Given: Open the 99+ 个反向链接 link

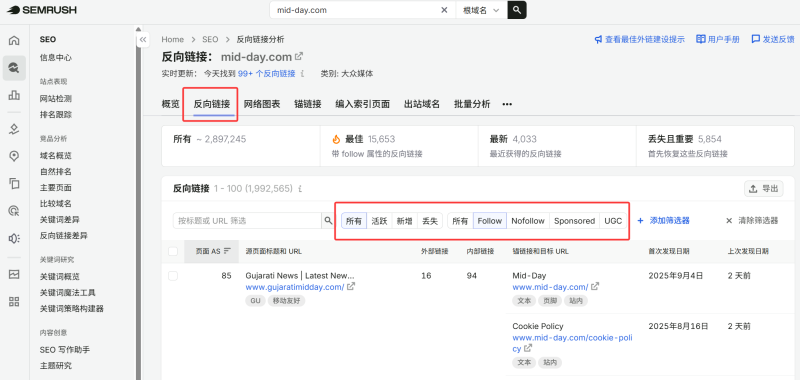Looking at the screenshot, I should pyautogui.click(x=266, y=73).
